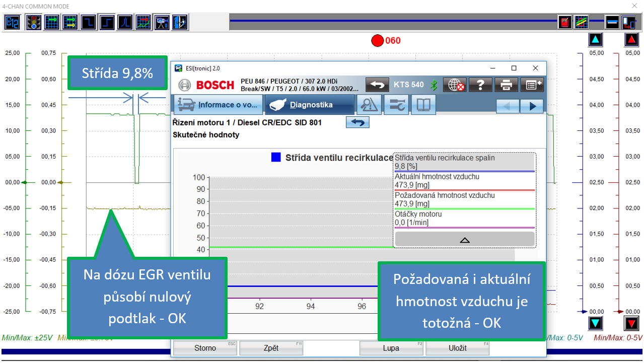The image size is (644, 363).
Task: Open the troubleshooting magnifier-warning tab
Action: click(369, 105)
